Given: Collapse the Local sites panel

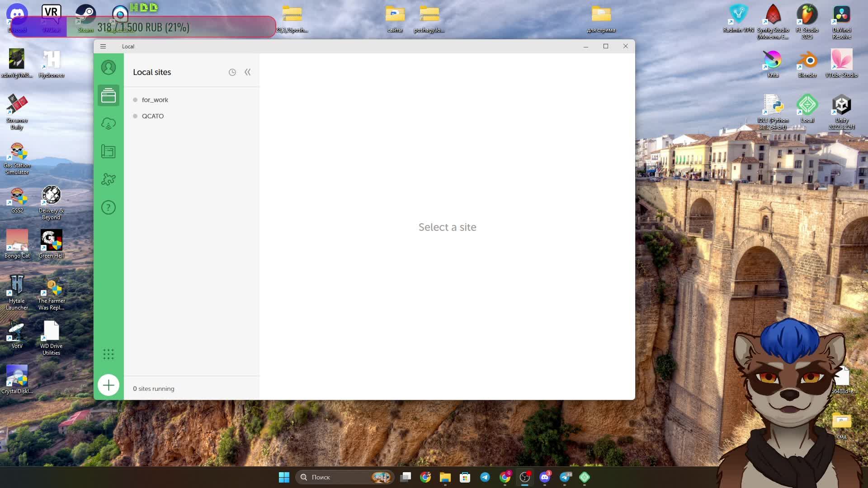Looking at the screenshot, I should pyautogui.click(x=248, y=72).
